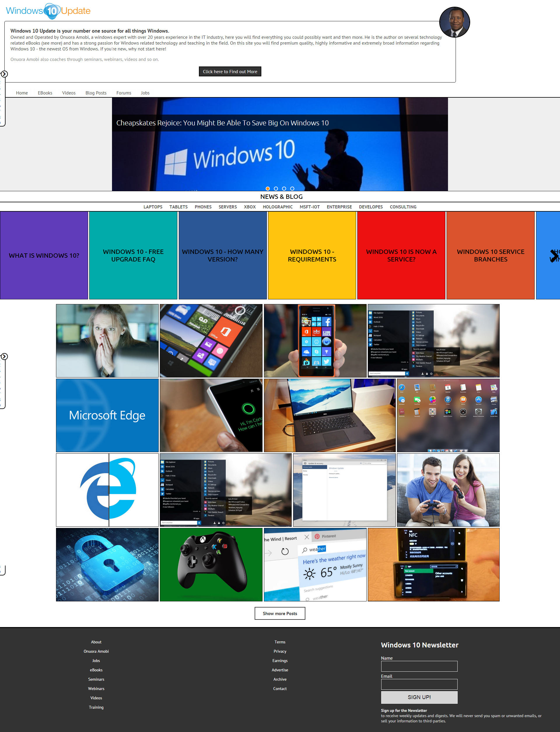This screenshot has height=732, width=560.
Task: Click the newsletter Email input field
Action: click(419, 684)
